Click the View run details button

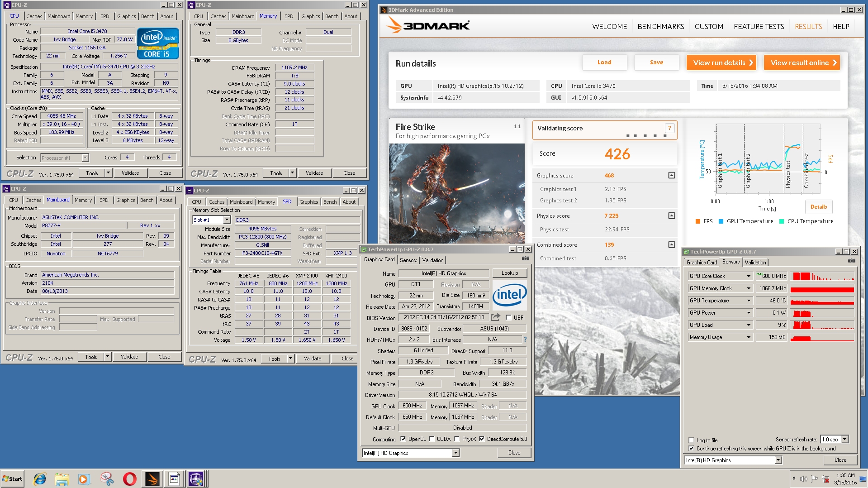click(721, 62)
